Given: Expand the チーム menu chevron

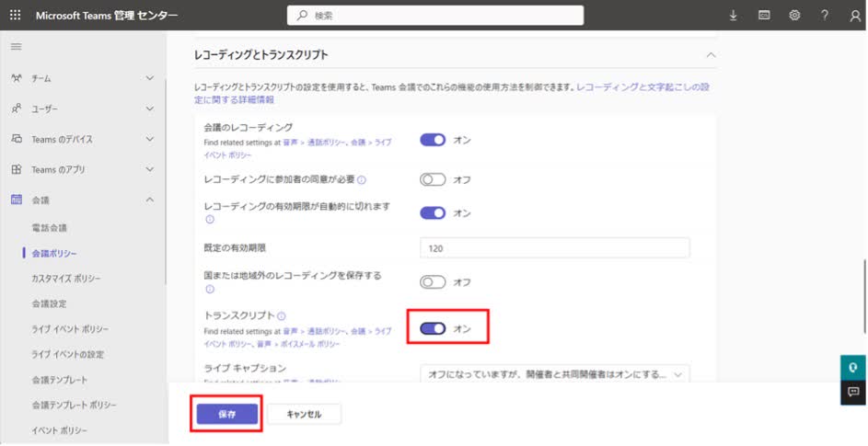Looking at the screenshot, I should tap(149, 78).
